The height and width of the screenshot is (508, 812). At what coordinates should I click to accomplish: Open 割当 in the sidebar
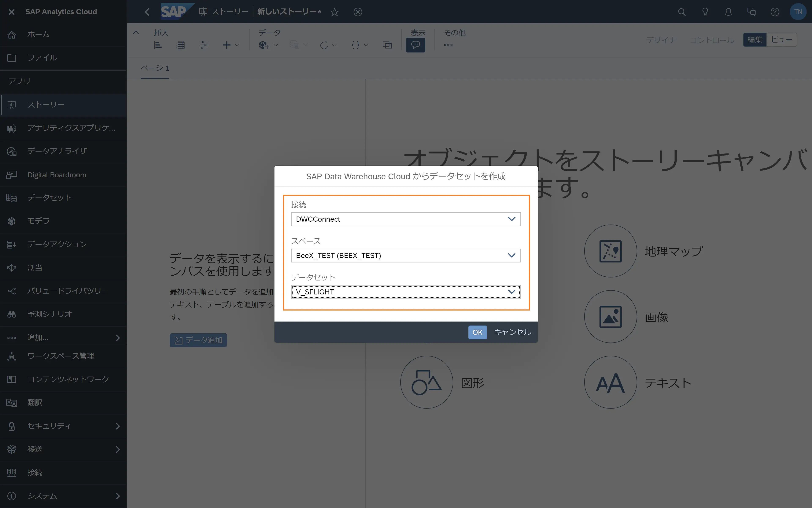(x=63, y=268)
